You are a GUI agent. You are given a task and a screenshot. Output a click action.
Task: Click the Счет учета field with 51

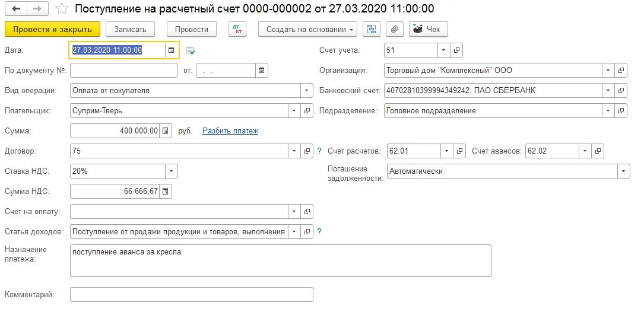click(x=411, y=50)
